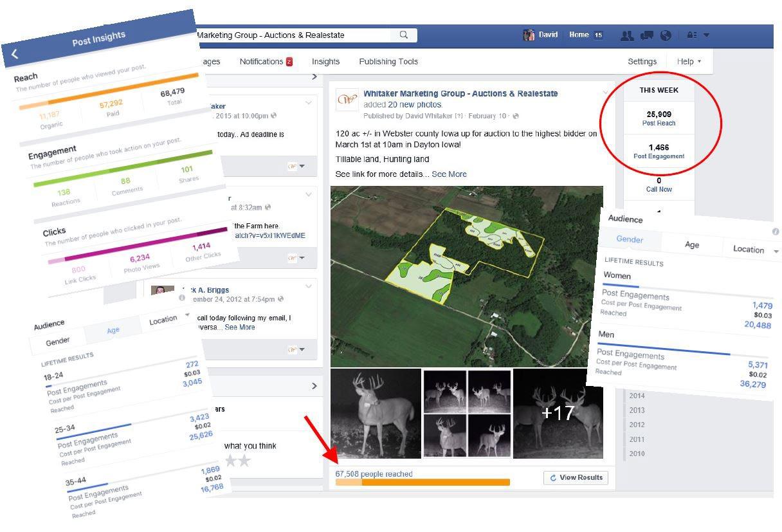Image resolution: width=782 pixels, height=532 pixels.
Task: Expand the right arrow above the 'Ad deadline' post
Action: (314, 77)
